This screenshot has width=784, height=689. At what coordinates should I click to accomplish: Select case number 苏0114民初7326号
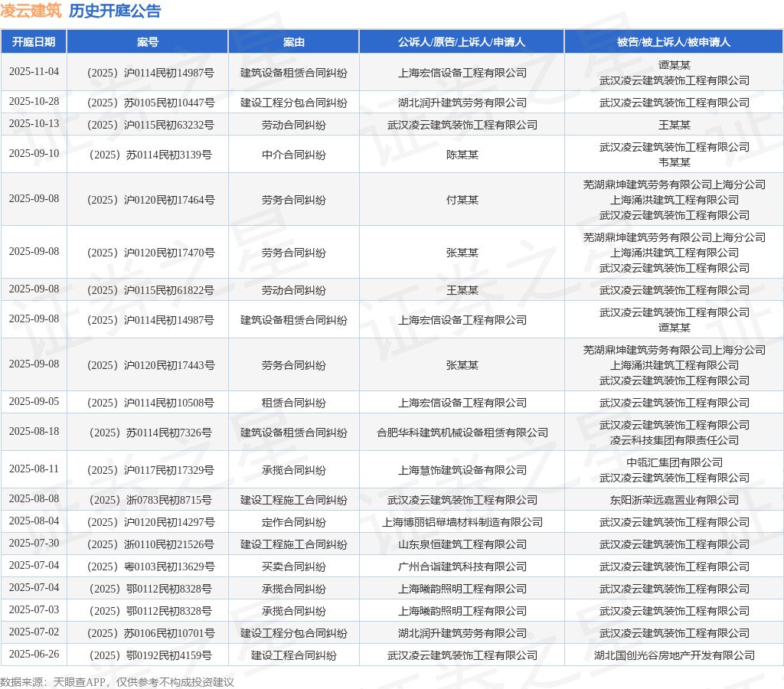[x=151, y=433]
